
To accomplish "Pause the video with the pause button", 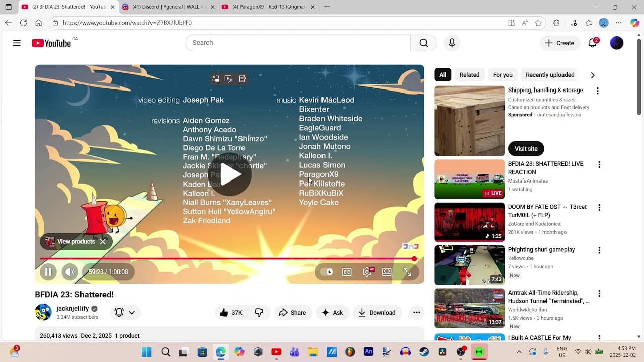I will point(48,272).
